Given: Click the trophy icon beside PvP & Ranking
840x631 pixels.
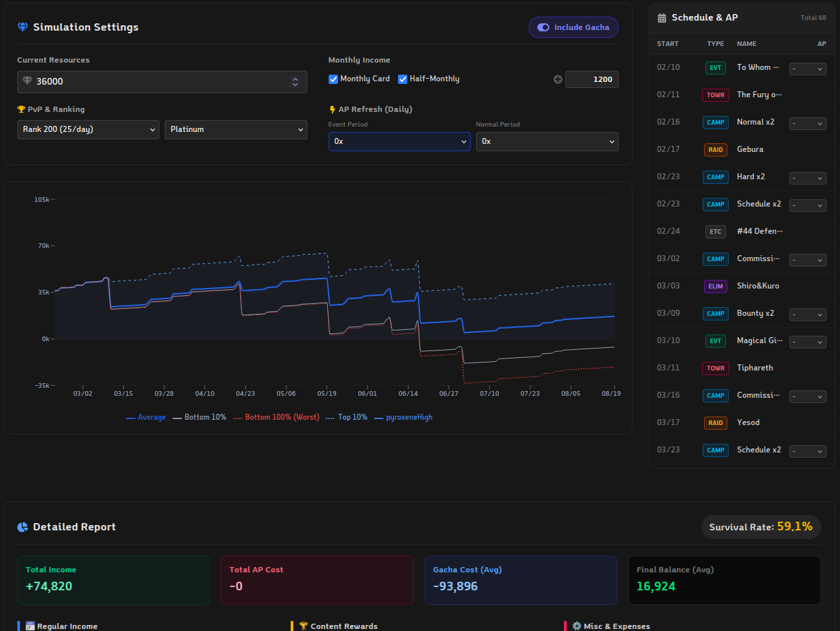Looking at the screenshot, I should point(21,109).
